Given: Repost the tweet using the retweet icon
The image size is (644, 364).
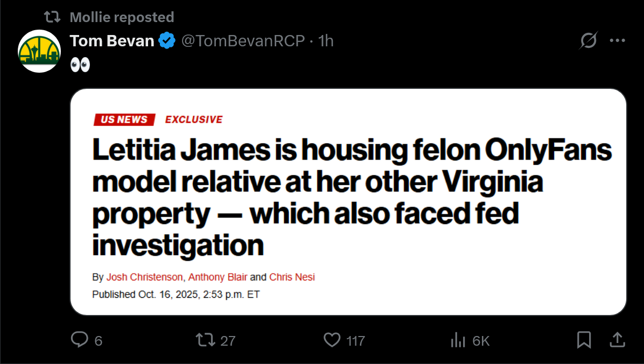Looking at the screenshot, I should pyautogui.click(x=205, y=340).
